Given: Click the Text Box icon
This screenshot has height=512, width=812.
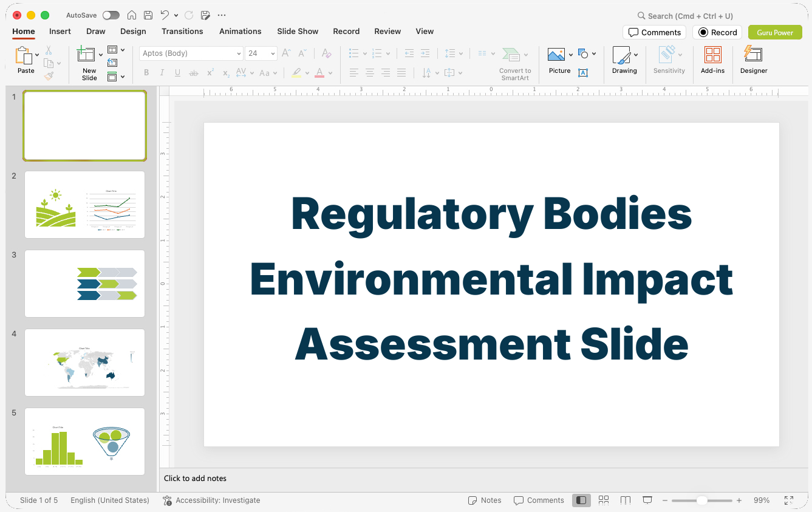Looking at the screenshot, I should pyautogui.click(x=583, y=73).
